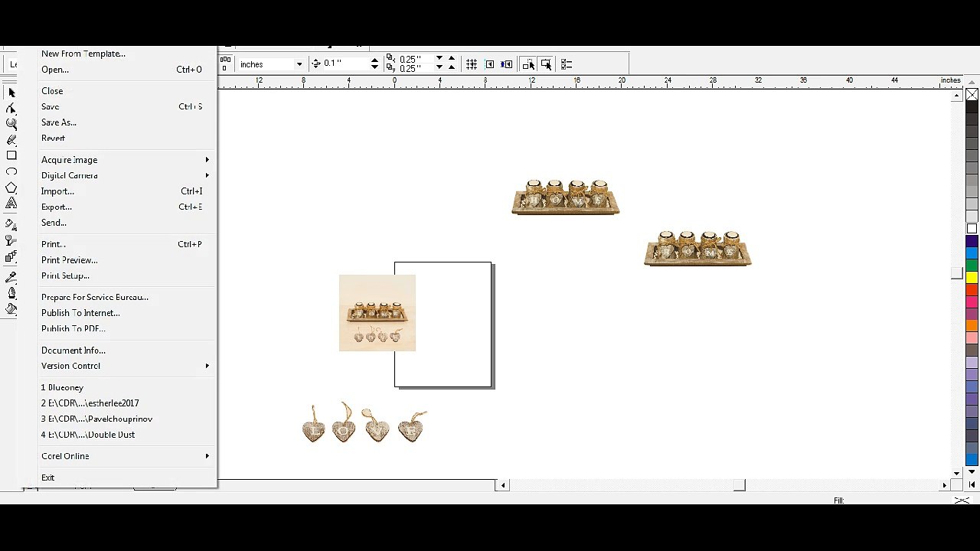The image size is (980, 551).
Task: Open recent file 1 Blueoney
Action: coord(125,387)
